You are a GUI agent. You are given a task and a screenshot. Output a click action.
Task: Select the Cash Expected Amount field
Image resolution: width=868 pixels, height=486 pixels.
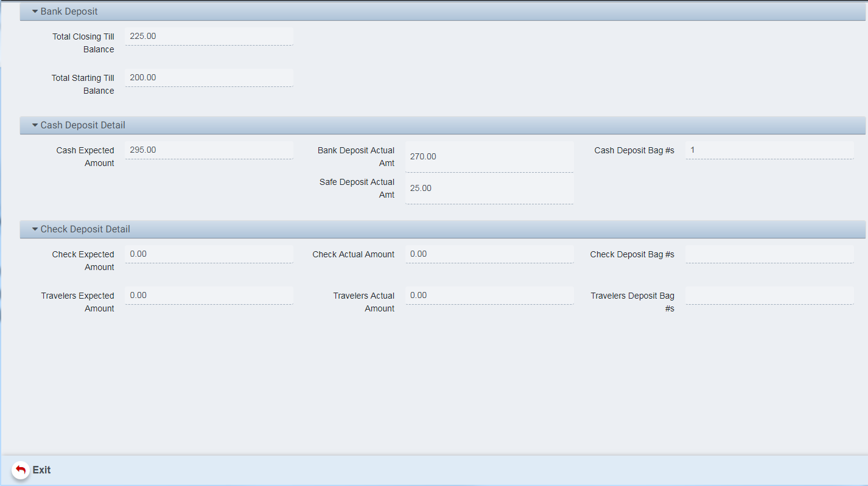coord(209,150)
